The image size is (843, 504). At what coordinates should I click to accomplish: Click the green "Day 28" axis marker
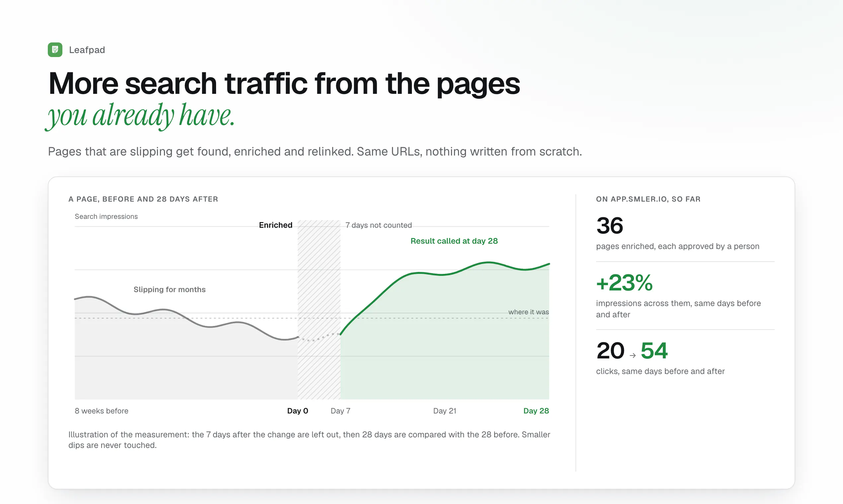tap(536, 410)
